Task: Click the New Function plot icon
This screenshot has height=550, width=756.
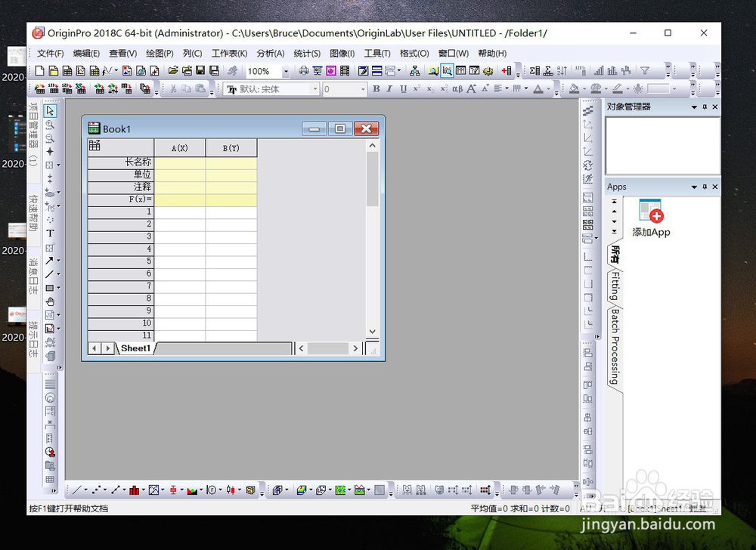Action: [x=107, y=71]
